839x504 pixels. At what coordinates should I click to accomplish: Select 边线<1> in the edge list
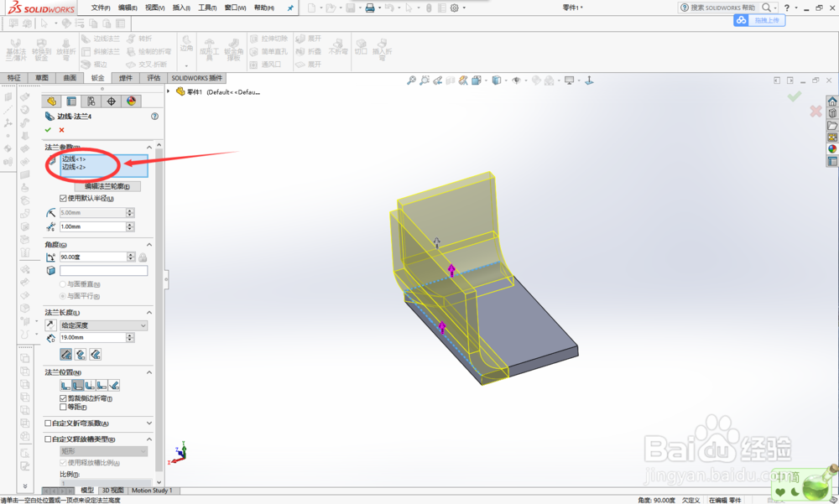[74, 158]
